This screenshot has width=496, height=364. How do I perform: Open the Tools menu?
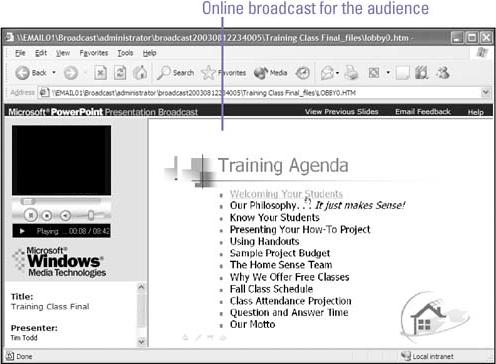pyautogui.click(x=125, y=53)
